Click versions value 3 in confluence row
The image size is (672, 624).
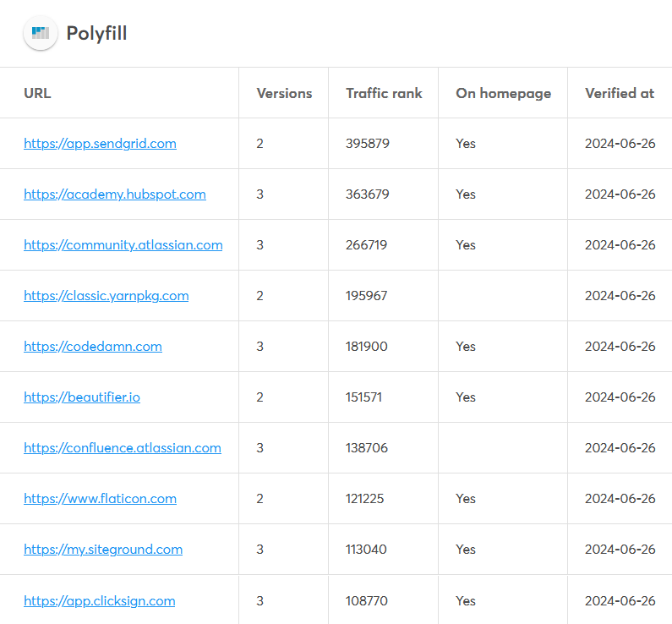(x=260, y=448)
